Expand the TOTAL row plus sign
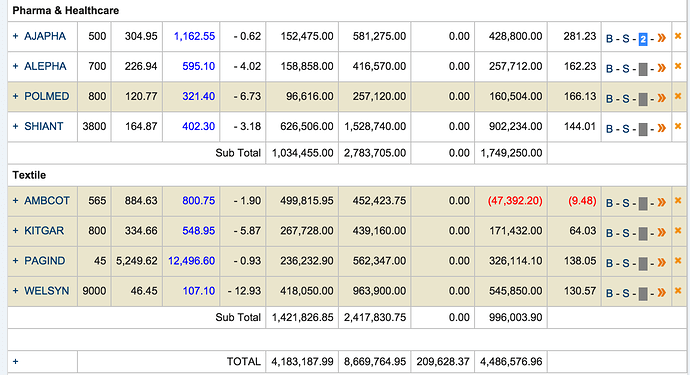The width and height of the screenshot is (690, 375). [15, 362]
